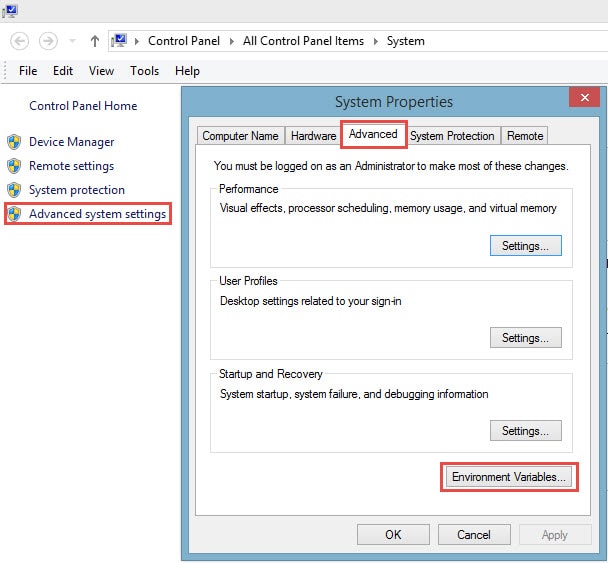Click shield icon beside Advanced system settings
This screenshot has width=608, height=563.
14,214
